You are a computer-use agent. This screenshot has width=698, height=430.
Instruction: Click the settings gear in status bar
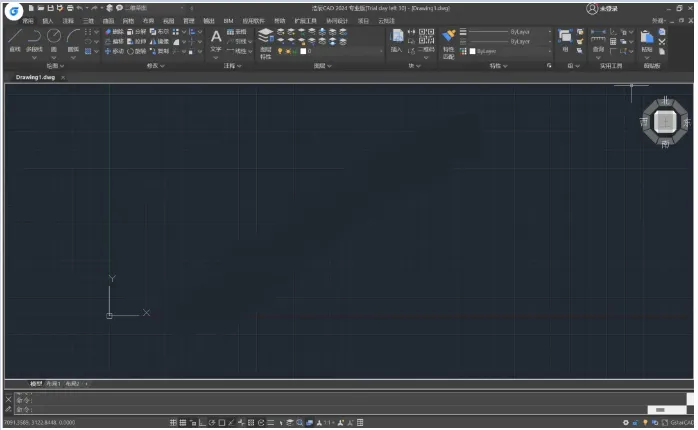click(x=625, y=422)
